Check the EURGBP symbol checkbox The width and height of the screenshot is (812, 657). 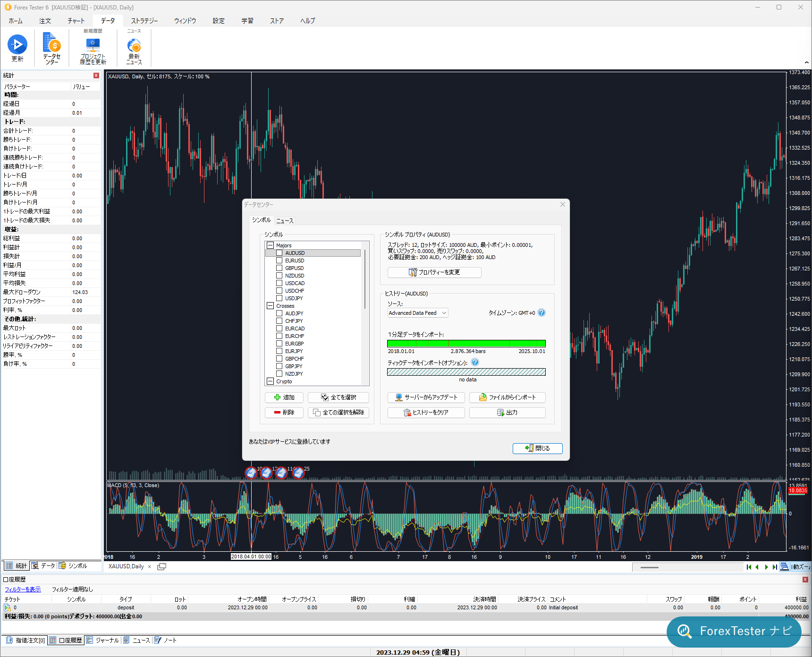click(x=279, y=344)
